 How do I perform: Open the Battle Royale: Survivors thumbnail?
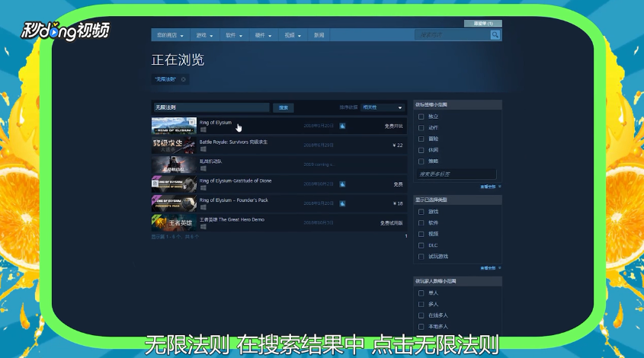tap(174, 145)
